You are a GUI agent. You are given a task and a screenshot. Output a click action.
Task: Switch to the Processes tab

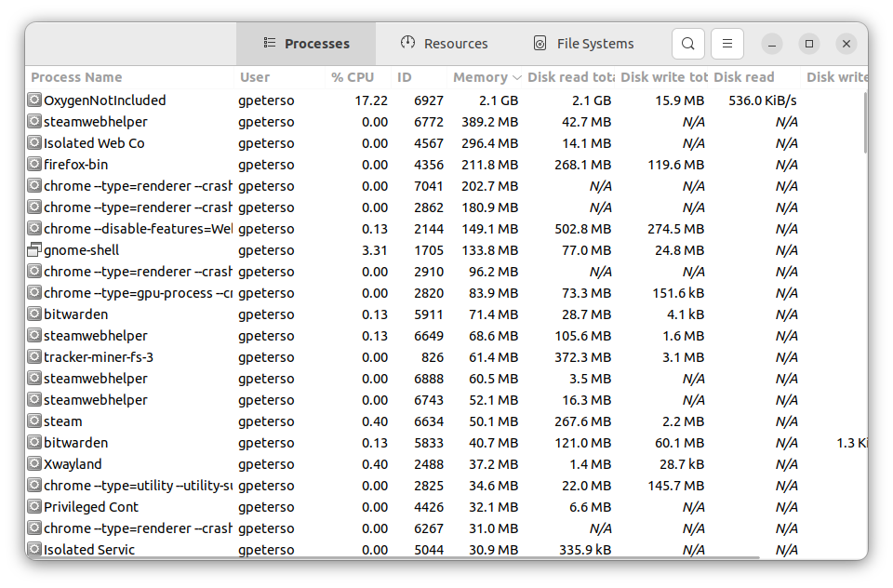tap(306, 44)
